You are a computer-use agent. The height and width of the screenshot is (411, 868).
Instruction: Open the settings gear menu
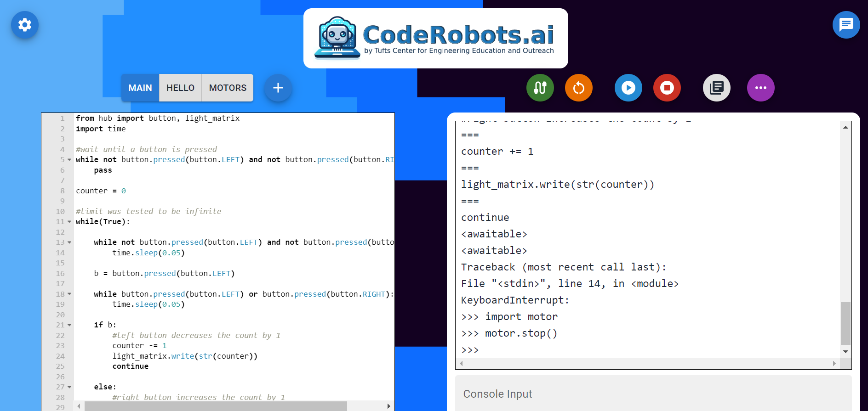pyautogui.click(x=25, y=25)
